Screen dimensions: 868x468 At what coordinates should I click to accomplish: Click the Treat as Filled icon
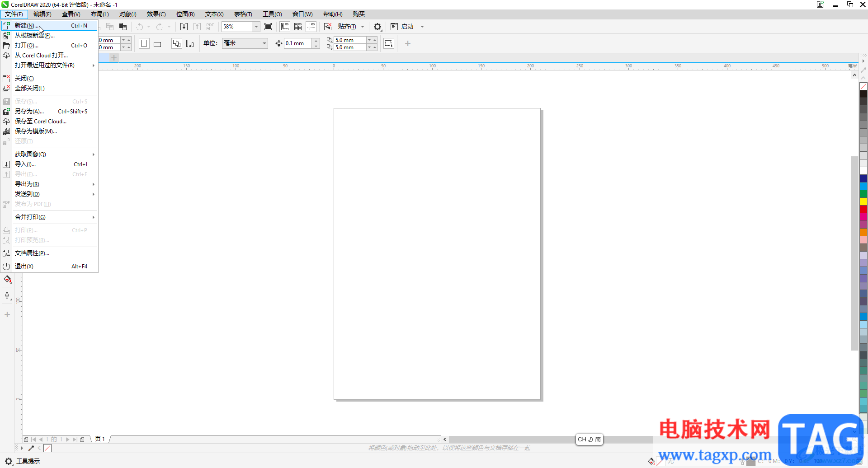pos(388,43)
